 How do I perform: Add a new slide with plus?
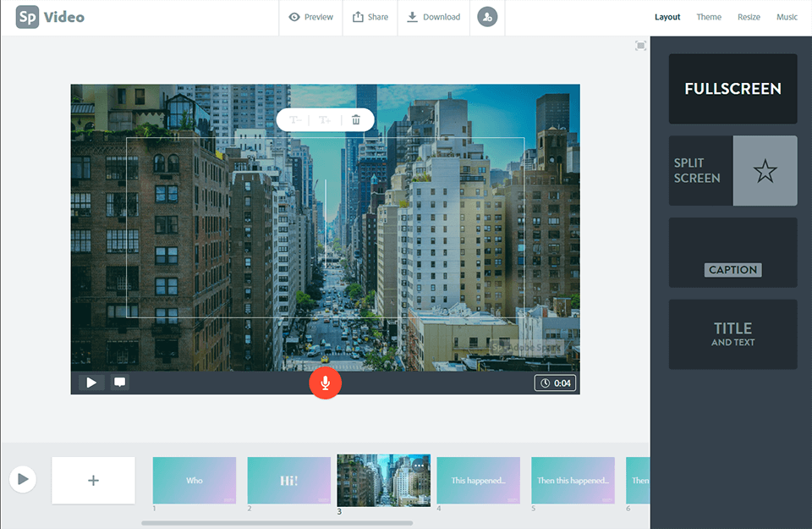[93, 480]
